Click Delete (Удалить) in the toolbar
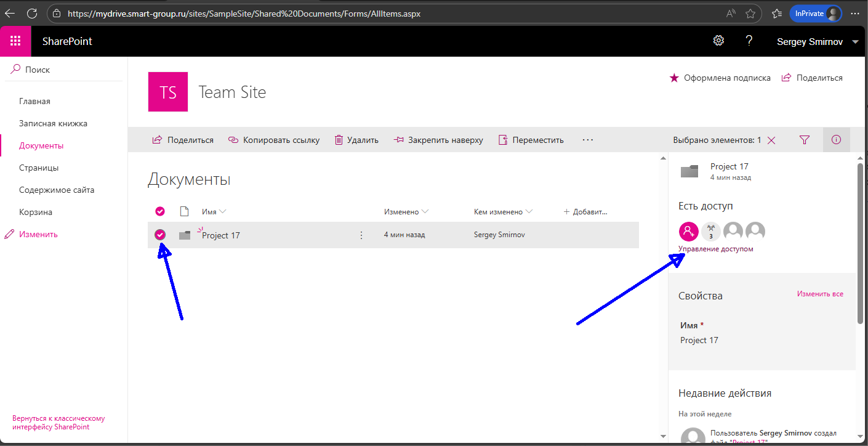This screenshot has width=868, height=446. [x=356, y=140]
